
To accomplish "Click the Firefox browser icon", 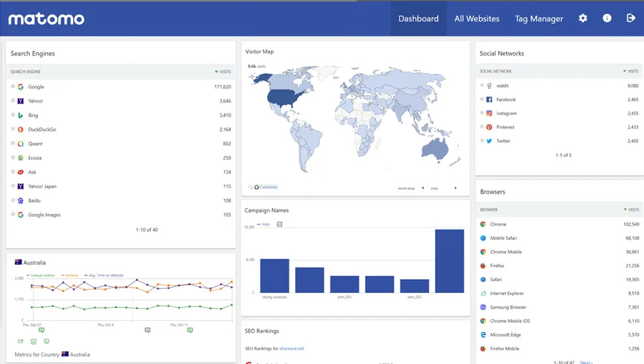I will click(483, 266).
